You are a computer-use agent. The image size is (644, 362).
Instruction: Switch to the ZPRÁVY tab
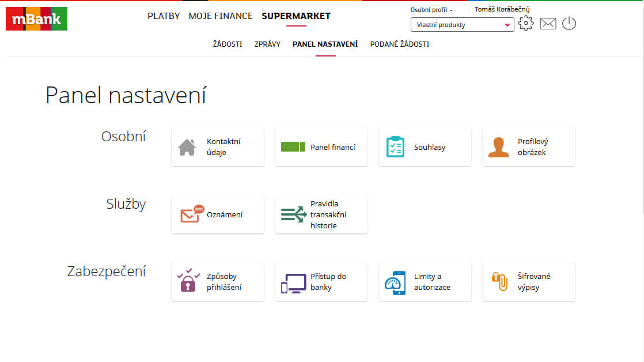coord(267,44)
